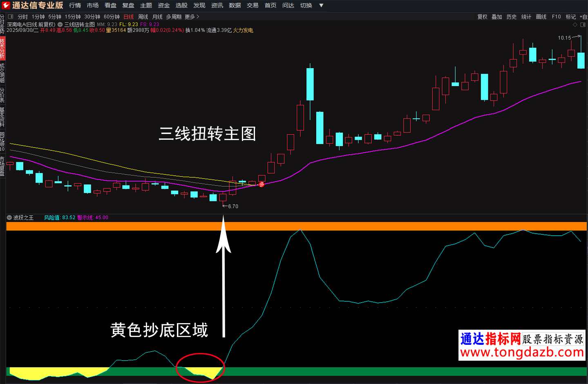Switch to 5分钟 period
The image size is (588, 384).
(55, 17)
